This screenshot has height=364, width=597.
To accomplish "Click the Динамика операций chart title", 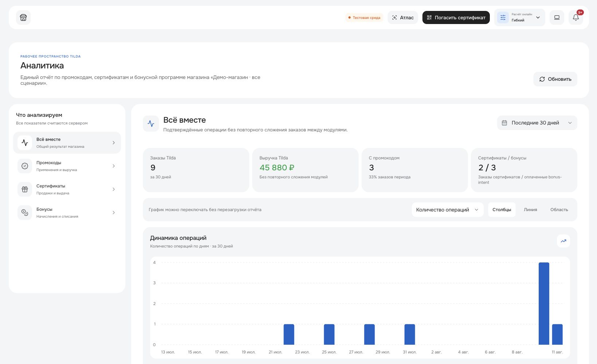I will point(178,238).
